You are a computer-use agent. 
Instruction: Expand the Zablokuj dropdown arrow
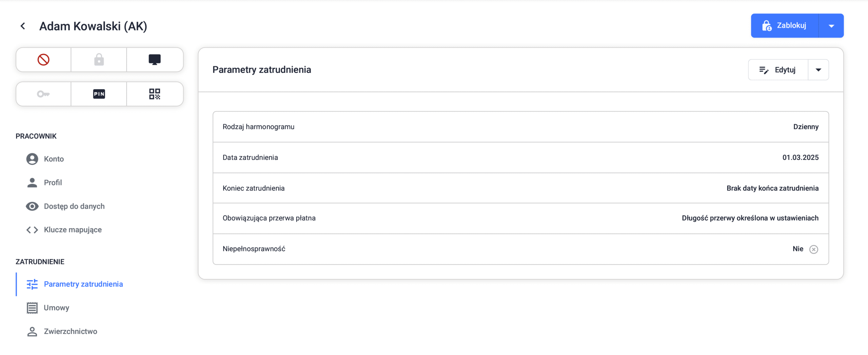831,26
